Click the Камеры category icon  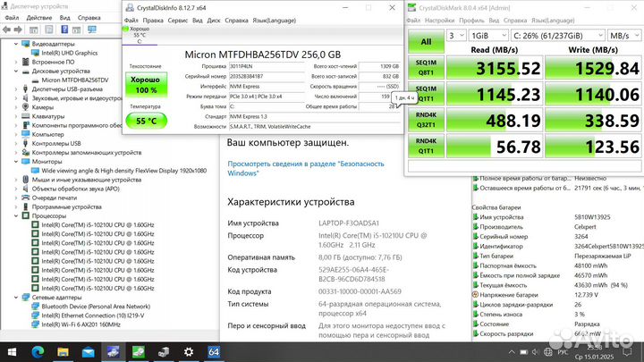(x=25, y=107)
